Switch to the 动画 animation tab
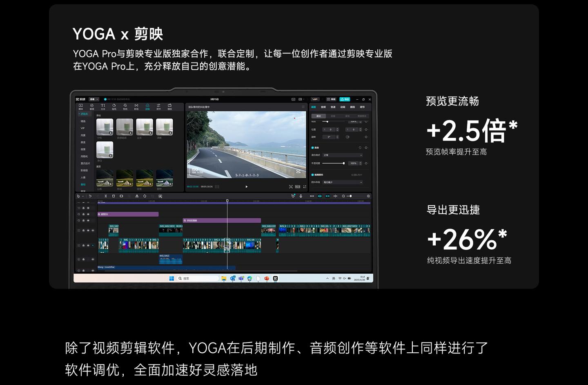588x385 pixels. [343, 107]
